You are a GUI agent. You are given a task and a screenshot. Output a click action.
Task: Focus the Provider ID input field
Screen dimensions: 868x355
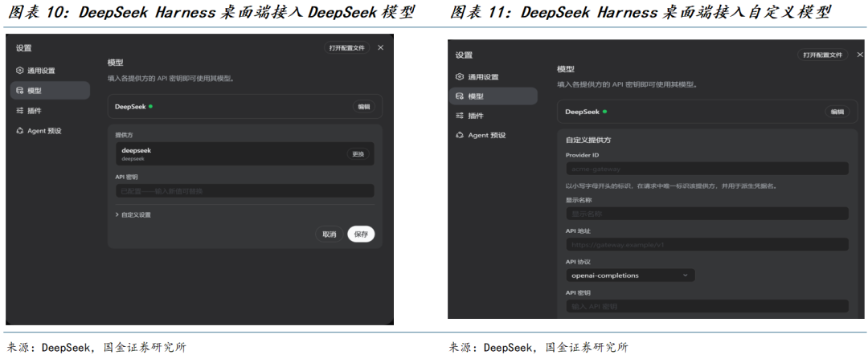coord(707,169)
